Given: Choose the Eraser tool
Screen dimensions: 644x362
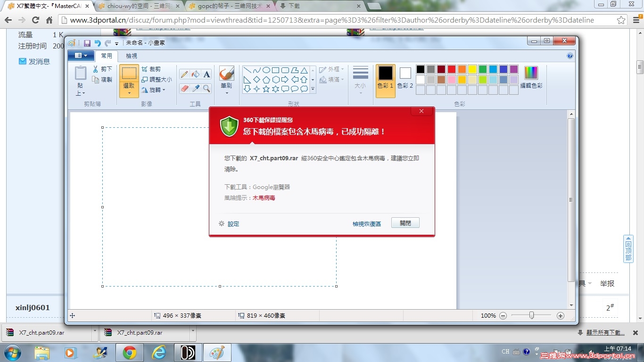Looking at the screenshot, I should 184,88.
